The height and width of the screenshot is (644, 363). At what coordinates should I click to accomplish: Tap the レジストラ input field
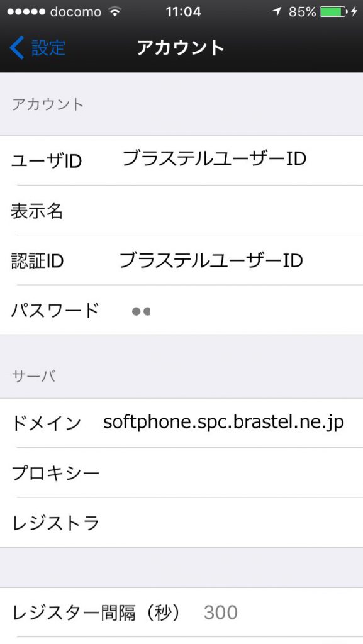click(x=181, y=523)
